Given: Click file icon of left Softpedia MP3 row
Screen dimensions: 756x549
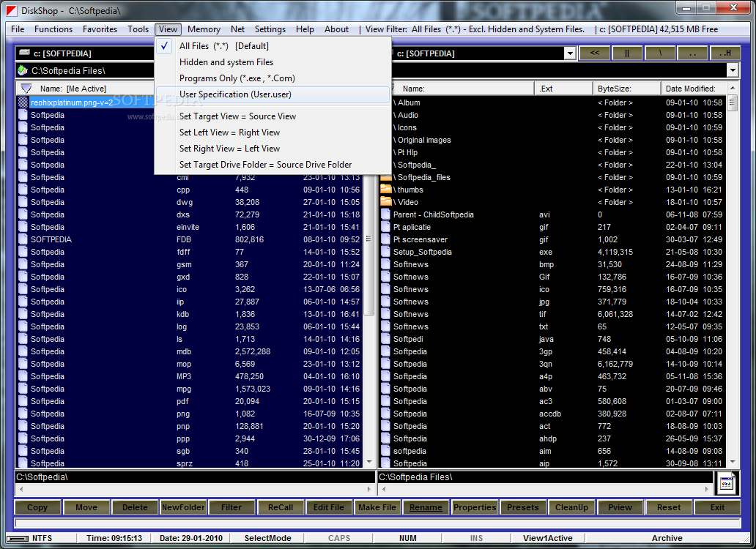Looking at the screenshot, I should pyautogui.click(x=23, y=376).
